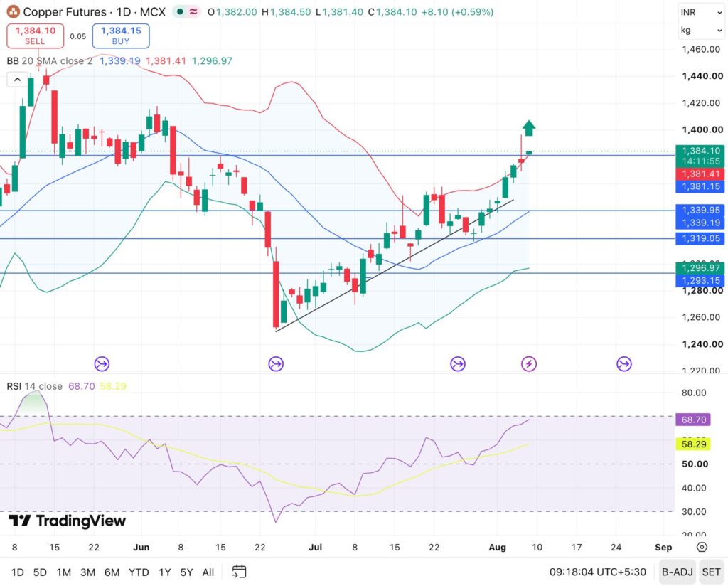
Task: Click the Aug label on time axis
Action: (497, 548)
